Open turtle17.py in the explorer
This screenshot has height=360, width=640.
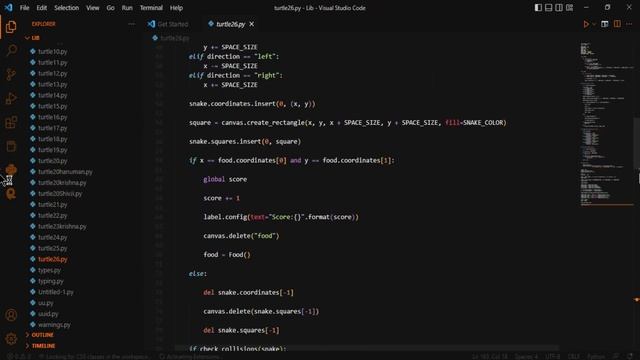click(53, 128)
